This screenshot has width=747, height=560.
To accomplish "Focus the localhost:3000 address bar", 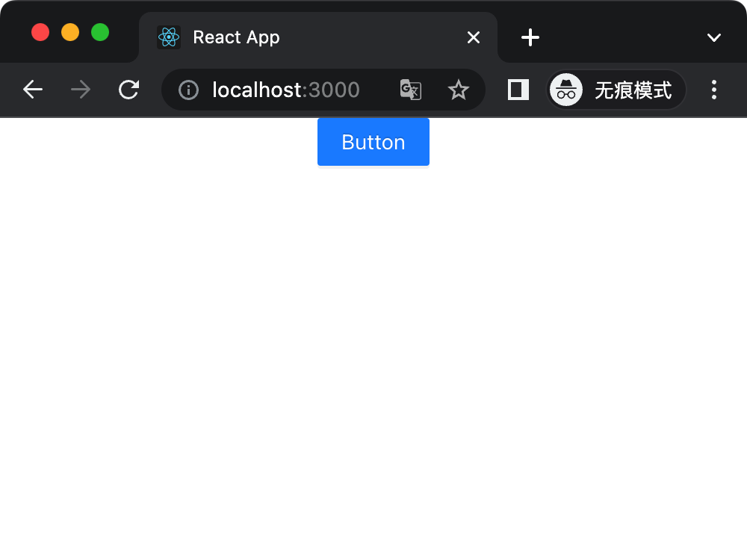I will click(x=286, y=90).
